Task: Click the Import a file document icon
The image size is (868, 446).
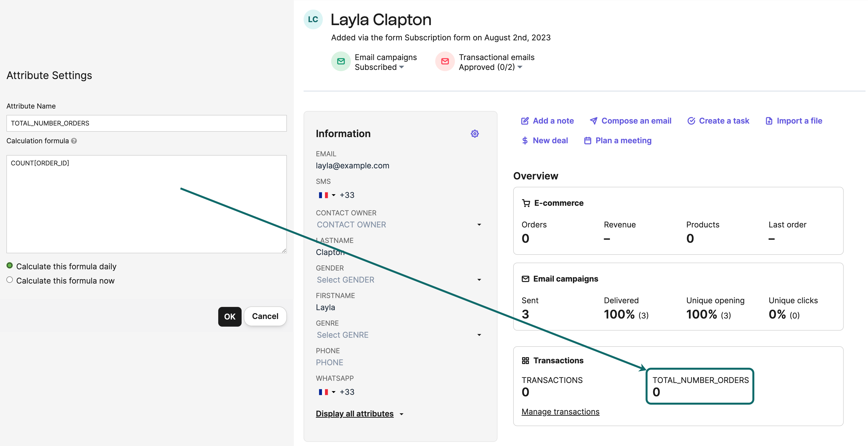Action: click(769, 121)
